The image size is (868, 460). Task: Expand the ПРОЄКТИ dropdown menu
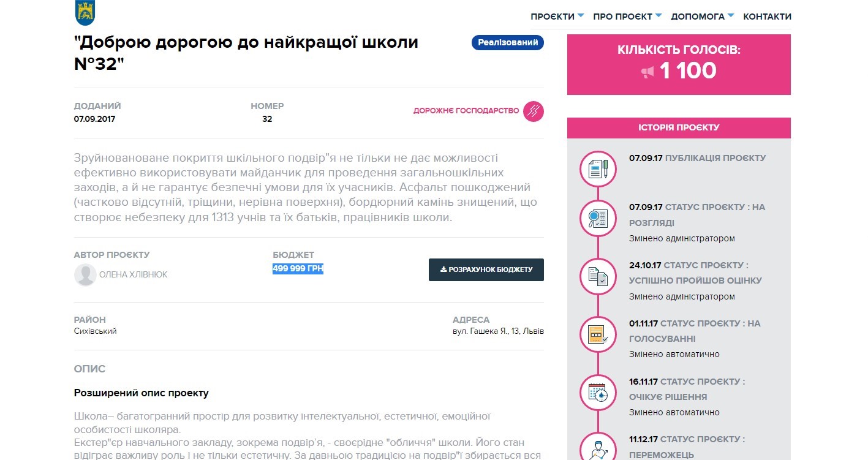(557, 17)
